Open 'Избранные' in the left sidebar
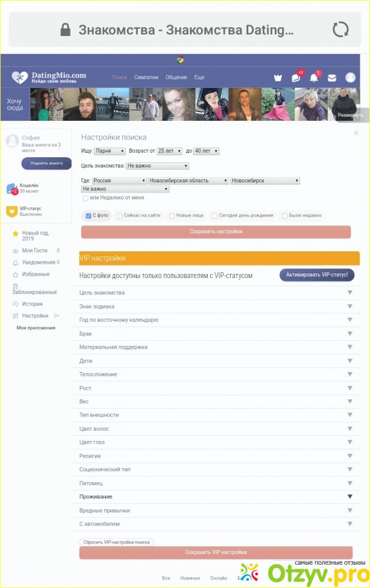 [x=35, y=274]
